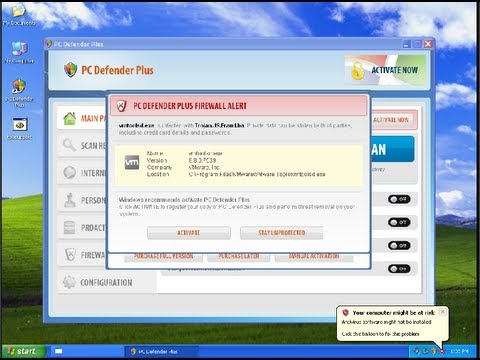480x360 pixels.
Task: Open the desktop shortcut below PC Defender Plus
Action: (20, 128)
